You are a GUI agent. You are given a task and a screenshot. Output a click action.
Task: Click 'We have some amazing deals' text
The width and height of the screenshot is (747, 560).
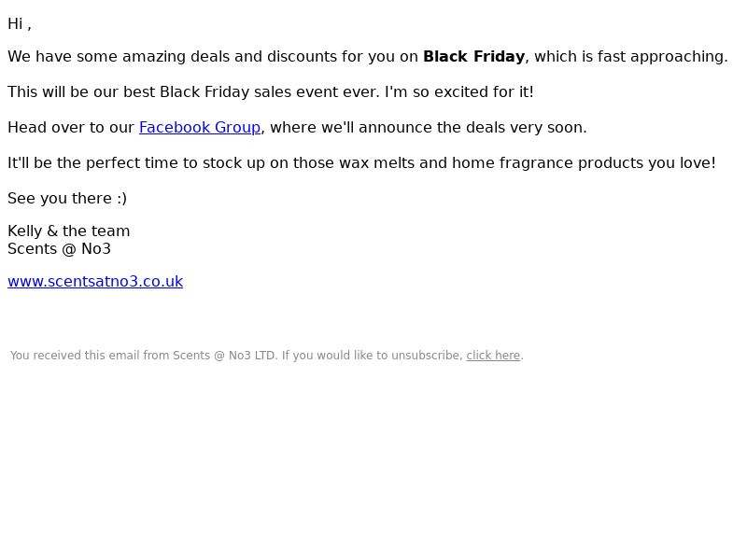pyautogui.click(x=97, y=56)
